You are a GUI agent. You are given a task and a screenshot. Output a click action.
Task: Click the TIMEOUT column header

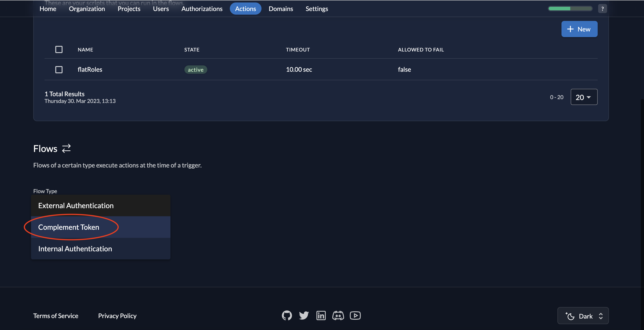pyautogui.click(x=298, y=49)
